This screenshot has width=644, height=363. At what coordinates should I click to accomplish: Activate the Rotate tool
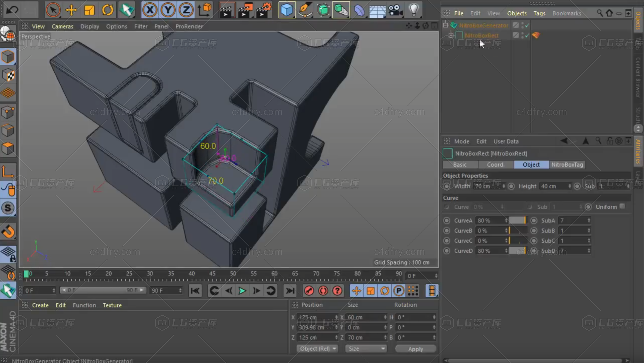coord(107,10)
